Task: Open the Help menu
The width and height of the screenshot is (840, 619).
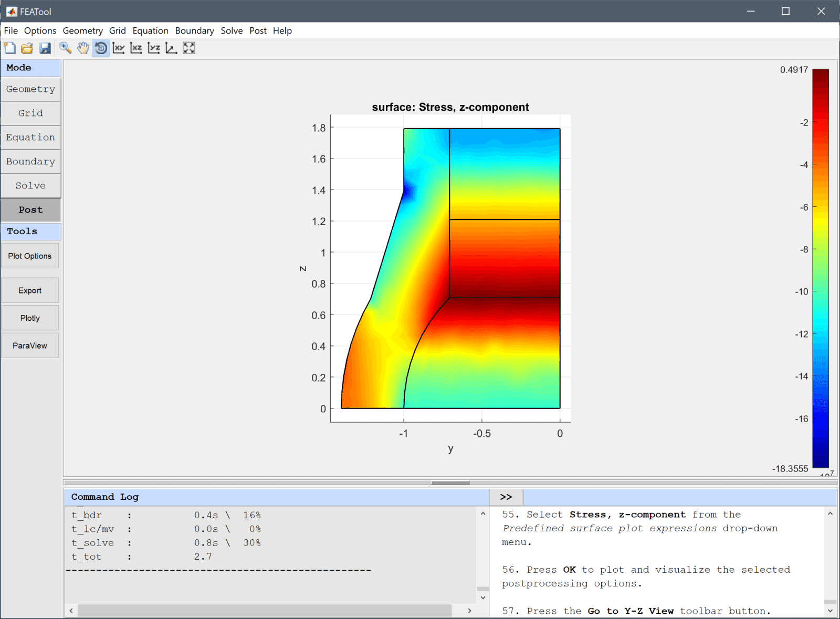Action: tap(282, 30)
